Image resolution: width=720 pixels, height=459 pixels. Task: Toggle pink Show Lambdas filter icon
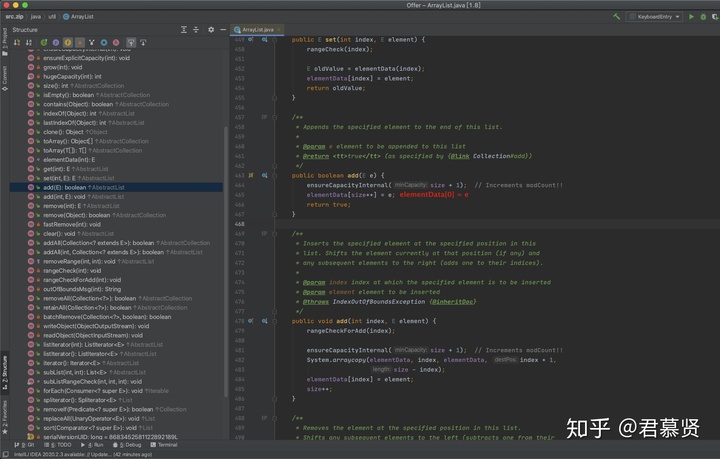tap(116, 42)
